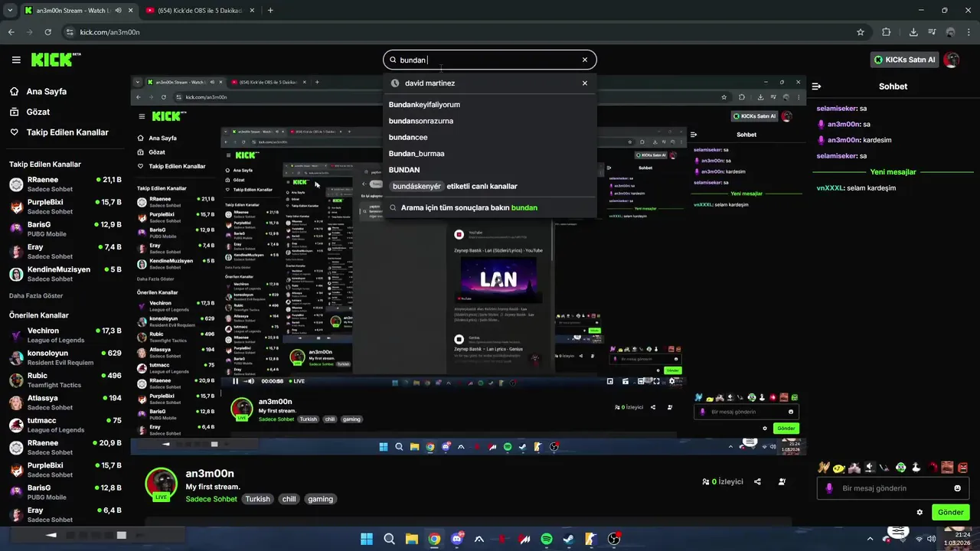Click the gaming tag

(320, 499)
